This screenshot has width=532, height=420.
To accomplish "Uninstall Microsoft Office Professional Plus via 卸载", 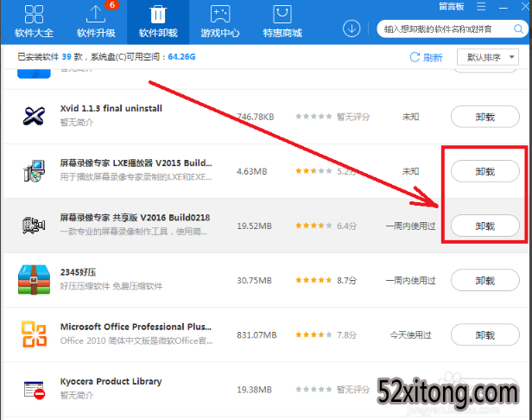I will click(484, 335).
